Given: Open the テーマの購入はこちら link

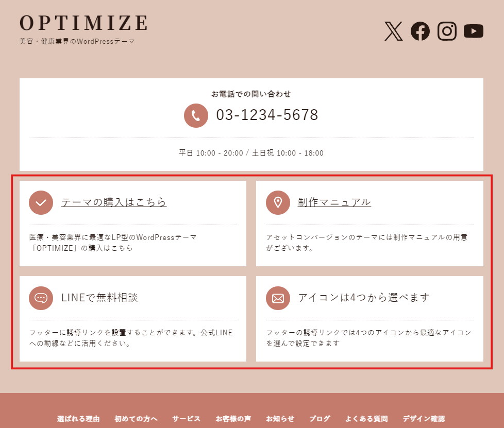Looking at the screenshot, I should tap(114, 202).
